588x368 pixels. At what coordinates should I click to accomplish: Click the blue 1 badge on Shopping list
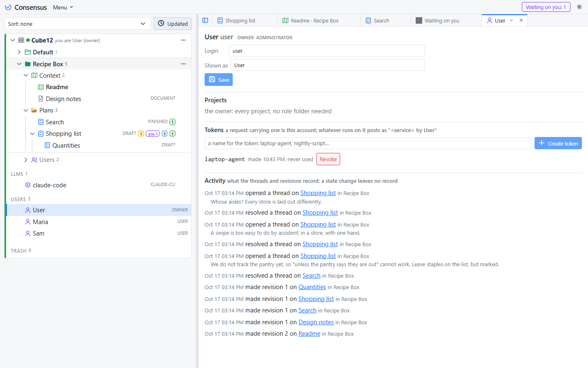pos(165,134)
